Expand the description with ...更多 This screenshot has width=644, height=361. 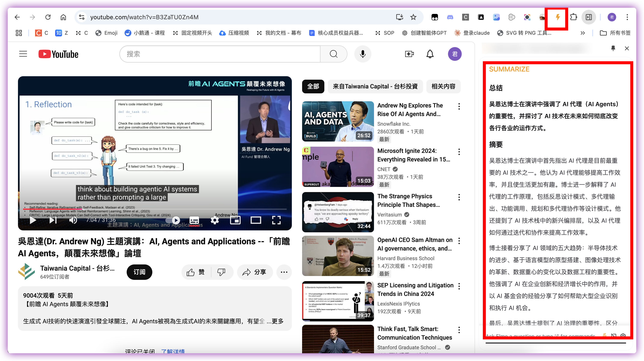pos(275,321)
